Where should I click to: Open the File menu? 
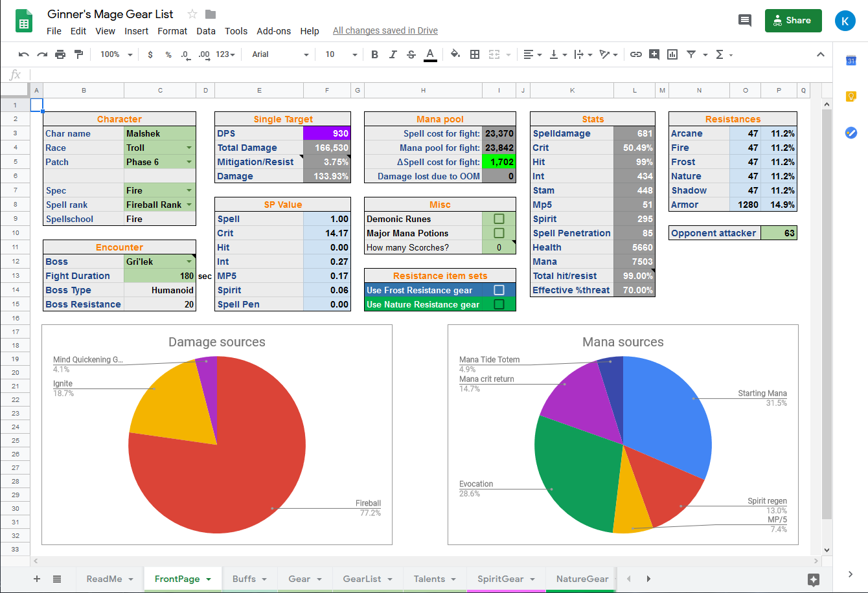tap(54, 31)
